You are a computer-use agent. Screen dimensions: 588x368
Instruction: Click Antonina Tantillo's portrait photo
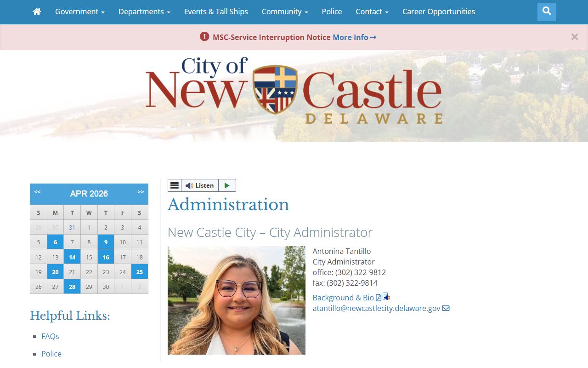click(x=237, y=300)
